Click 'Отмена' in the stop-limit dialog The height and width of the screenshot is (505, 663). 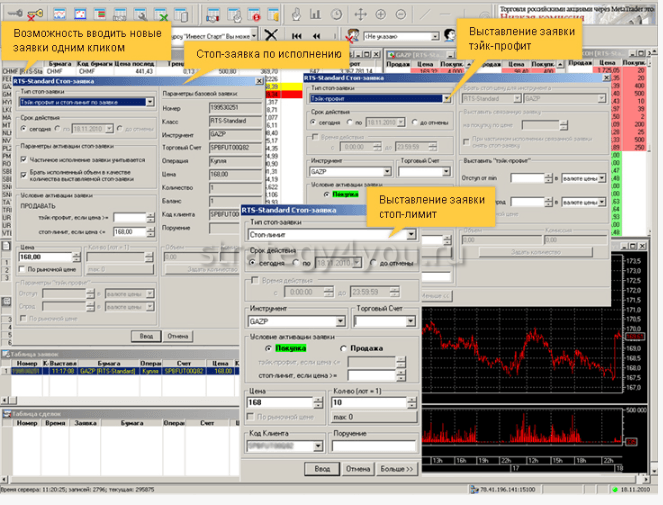pyautogui.click(x=358, y=468)
